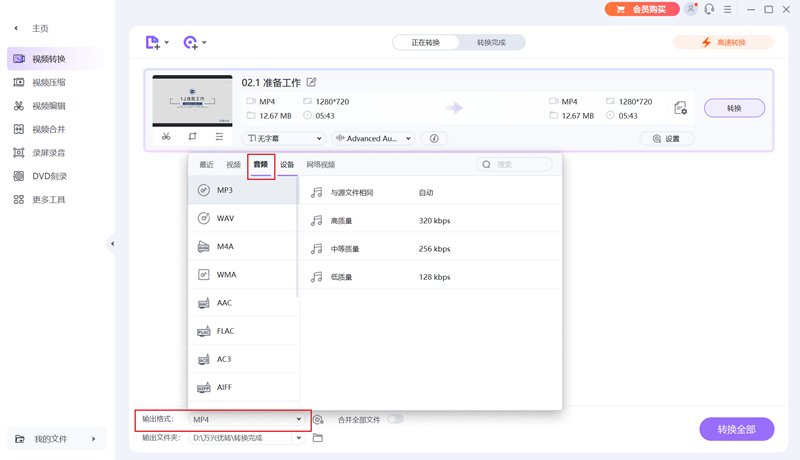Click the 高速转换 button
The height and width of the screenshot is (460, 800).
point(723,42)
